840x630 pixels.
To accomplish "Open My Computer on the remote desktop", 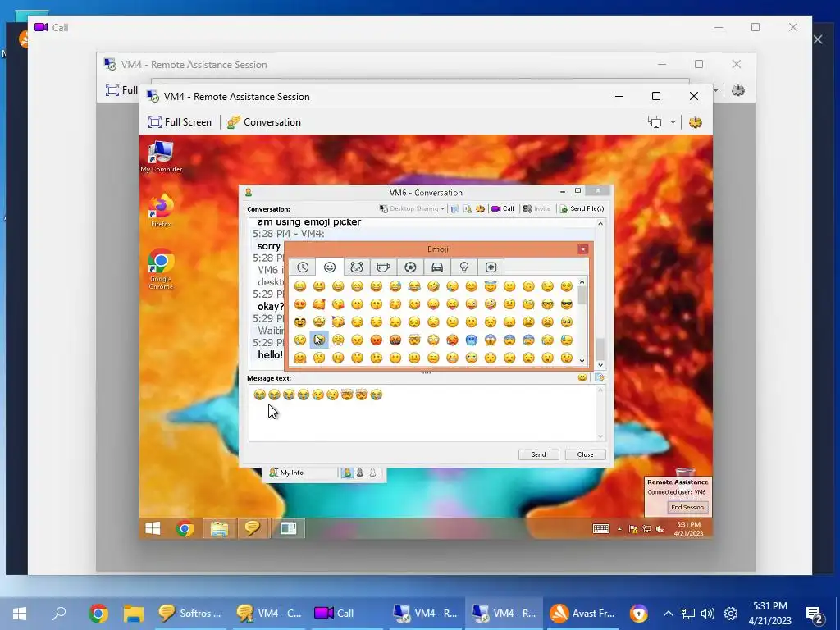I will pos(161,157).
